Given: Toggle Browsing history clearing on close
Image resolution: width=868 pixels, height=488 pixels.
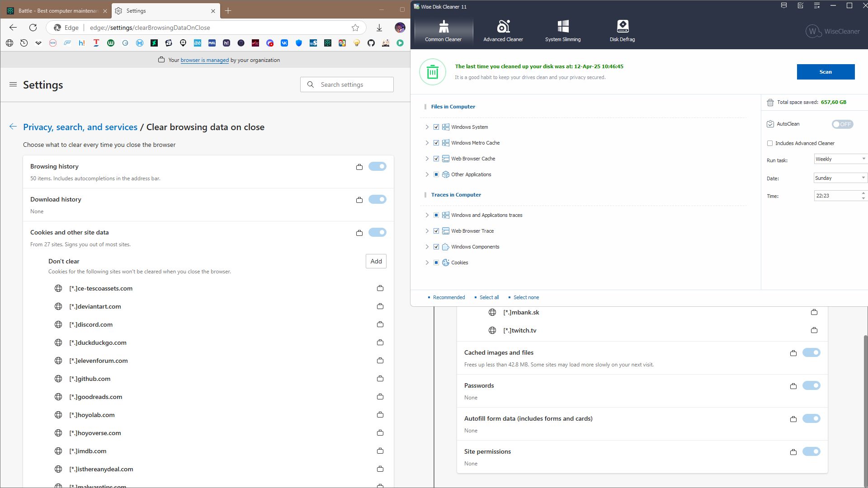Looking at the screenshot, I should point(377,166).
